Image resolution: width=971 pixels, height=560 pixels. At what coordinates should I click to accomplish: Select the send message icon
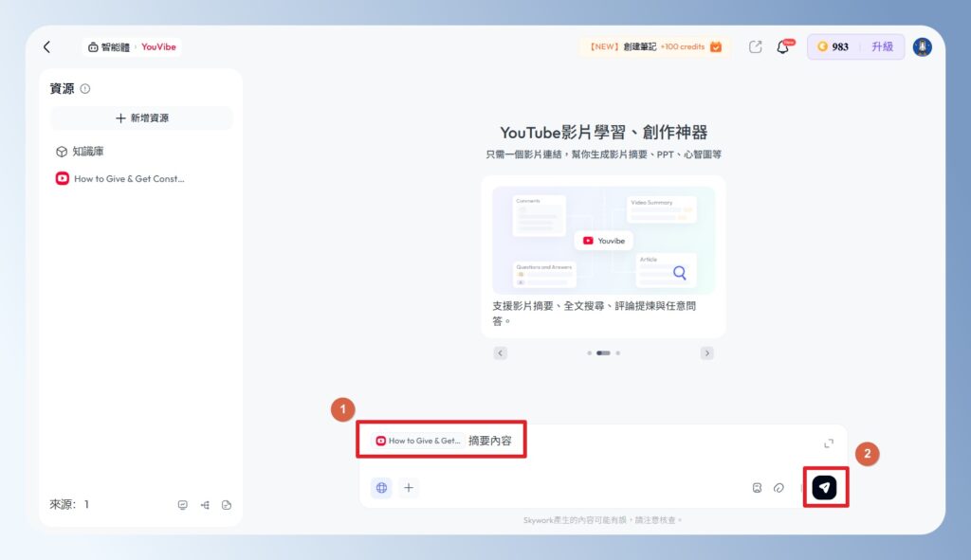tap(824, 487)
